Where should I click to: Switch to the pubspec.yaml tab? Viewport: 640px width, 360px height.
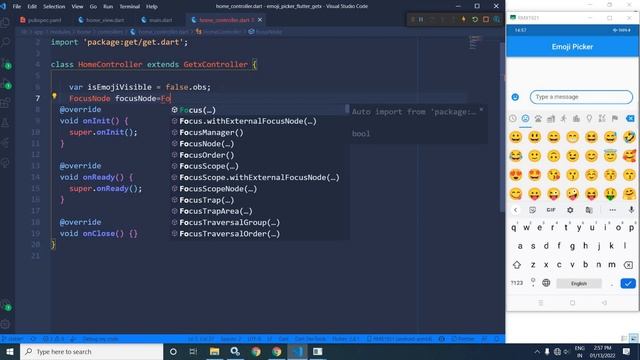(41, 20)
